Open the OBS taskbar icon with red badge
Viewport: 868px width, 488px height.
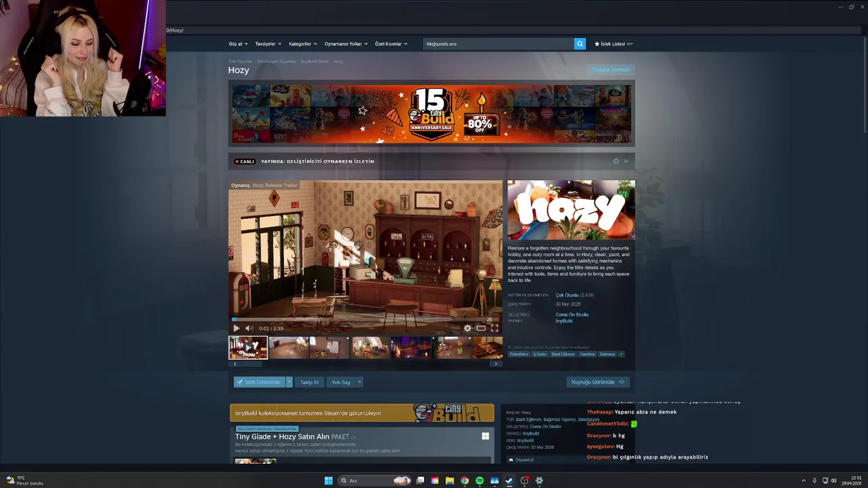pos(524,481)
